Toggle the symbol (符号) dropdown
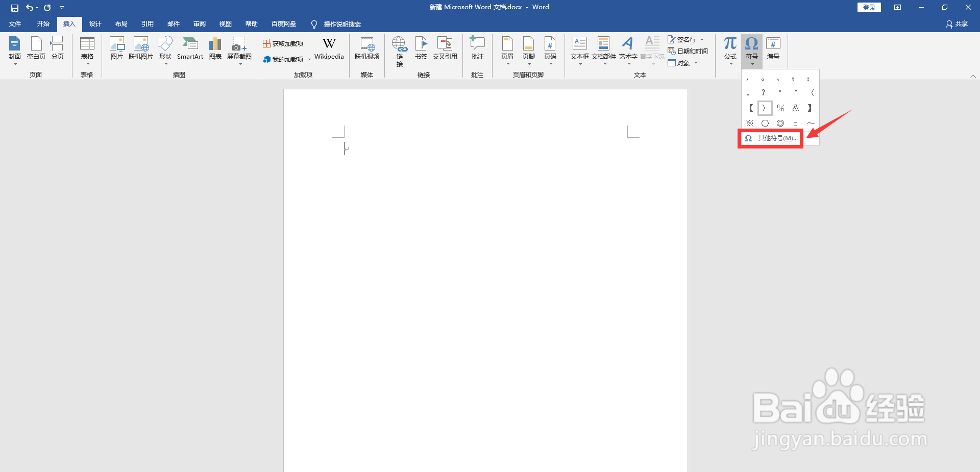This screenshot has width=980, height=472. [752, 50]
